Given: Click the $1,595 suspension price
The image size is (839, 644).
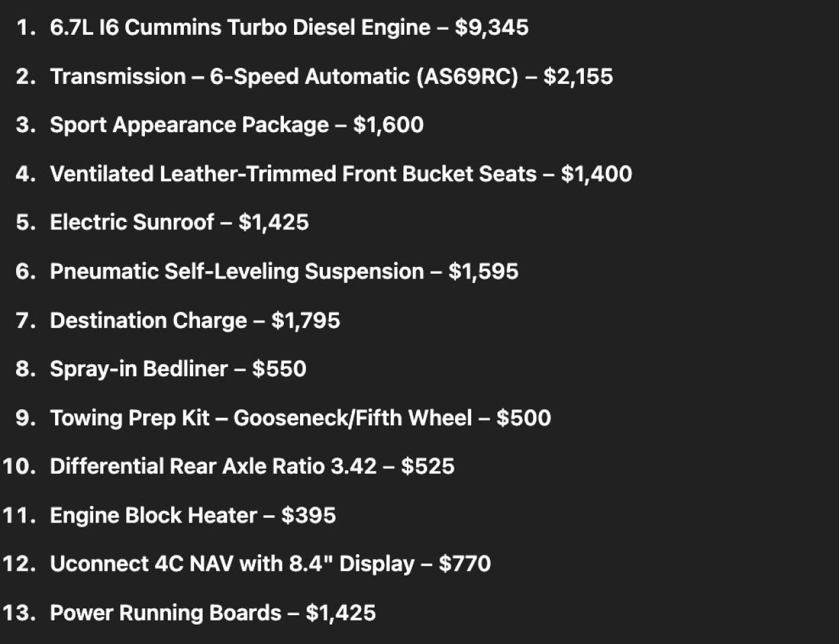Looking at the screenshot, I should pyautogui.click(x=483, y=272).
